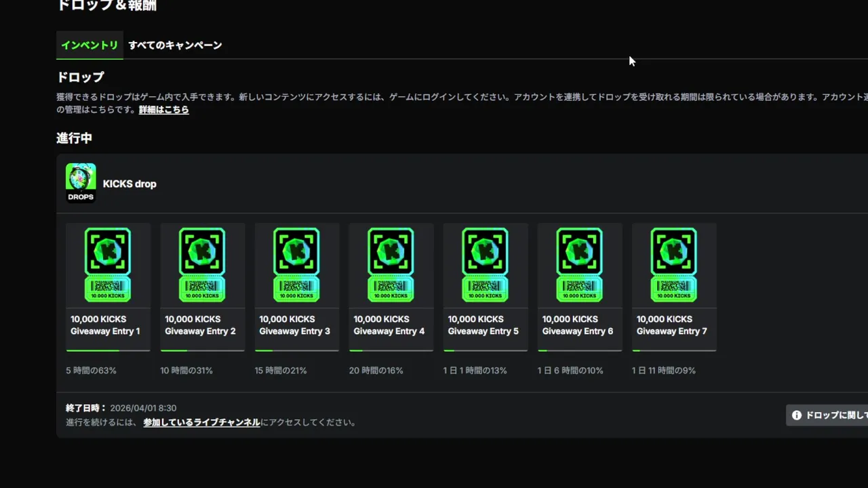The width and height of the screenshot is (868, 488).
Task: Click the '10,000 KICKS Giveaway Entry 3' title
Action: [294, 325]
